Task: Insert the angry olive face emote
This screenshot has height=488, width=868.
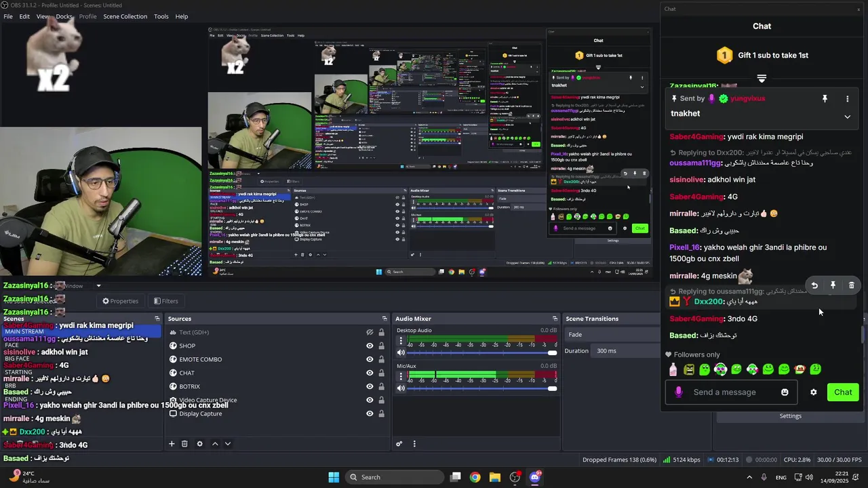Action: click(x=689, y=369)
